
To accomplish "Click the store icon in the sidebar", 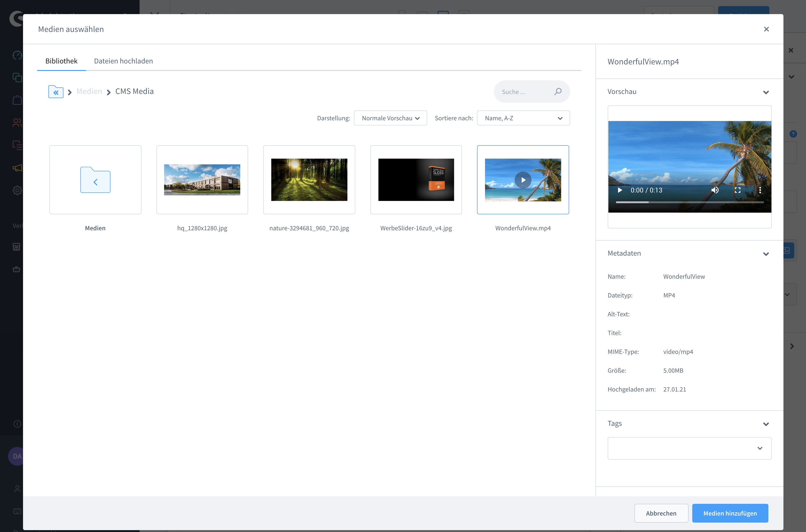I will tap(16, 247).
